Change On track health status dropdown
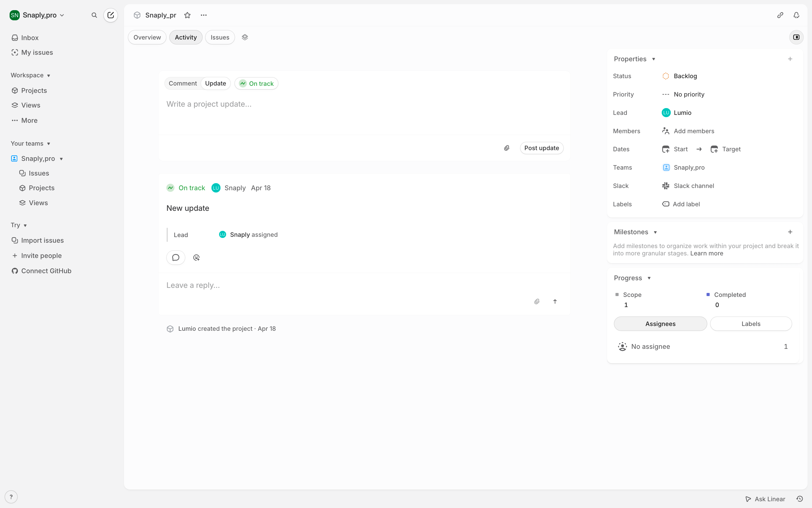The height and width of the screenshot is (508, 812). (x=256, y=84)
